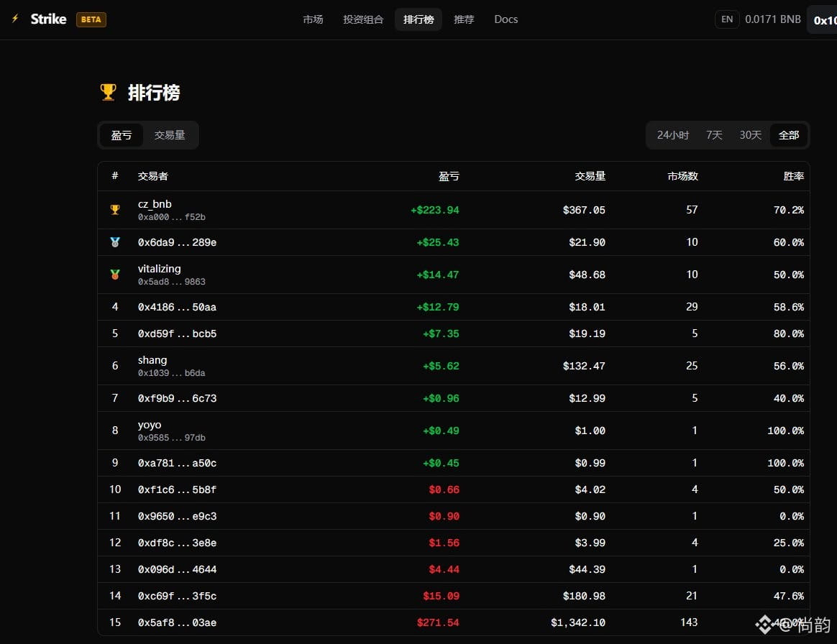Open trader 0x096d...4644
This screenshot has width=837, height=644.
[177, 569]
